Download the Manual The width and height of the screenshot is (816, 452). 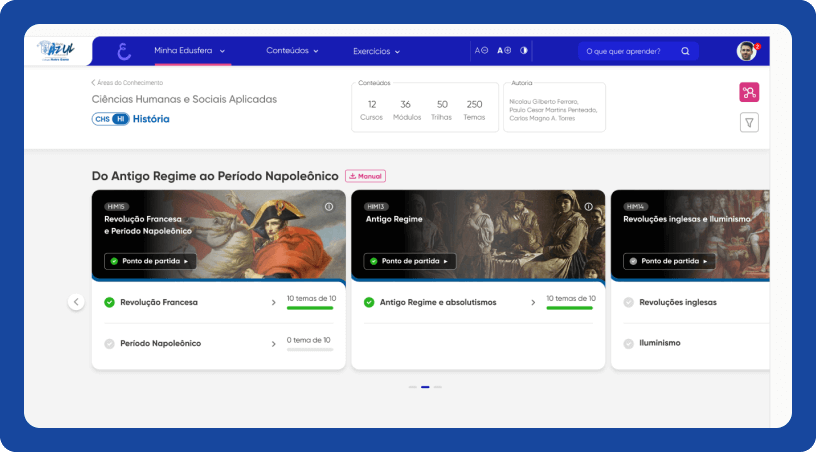(365, 176)
